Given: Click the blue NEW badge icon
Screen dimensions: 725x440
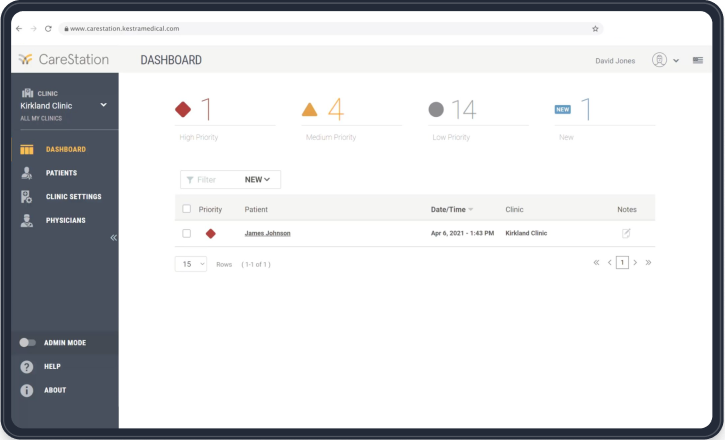Looking at the screenshot, I should coord(563,110).
